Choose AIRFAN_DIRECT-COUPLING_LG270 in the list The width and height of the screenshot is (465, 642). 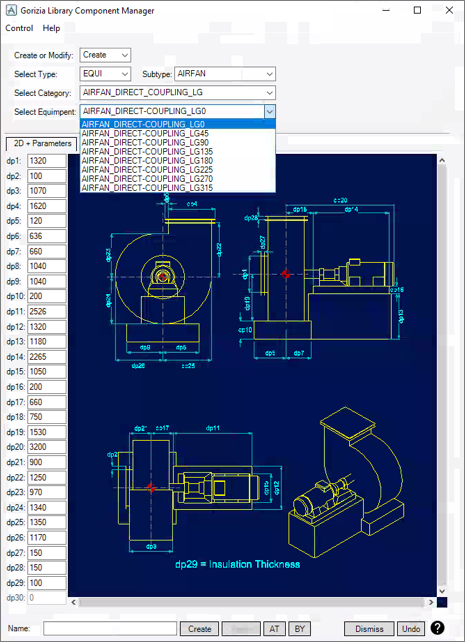tap(178, 179)
